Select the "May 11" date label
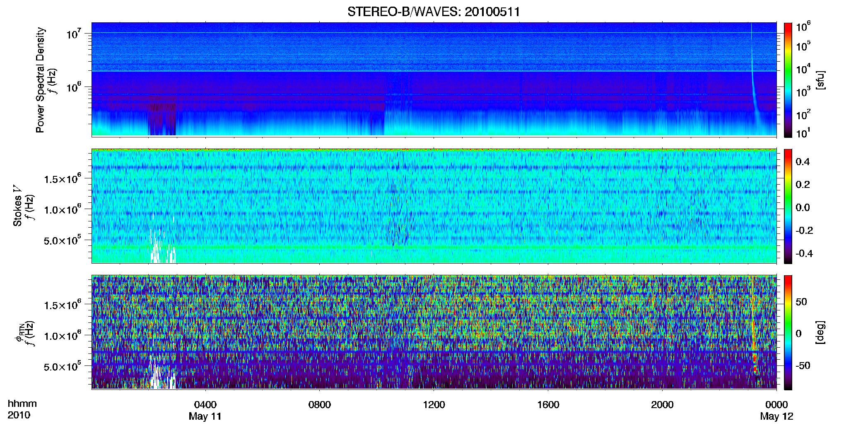868x447 pixels. click(205, 416)
